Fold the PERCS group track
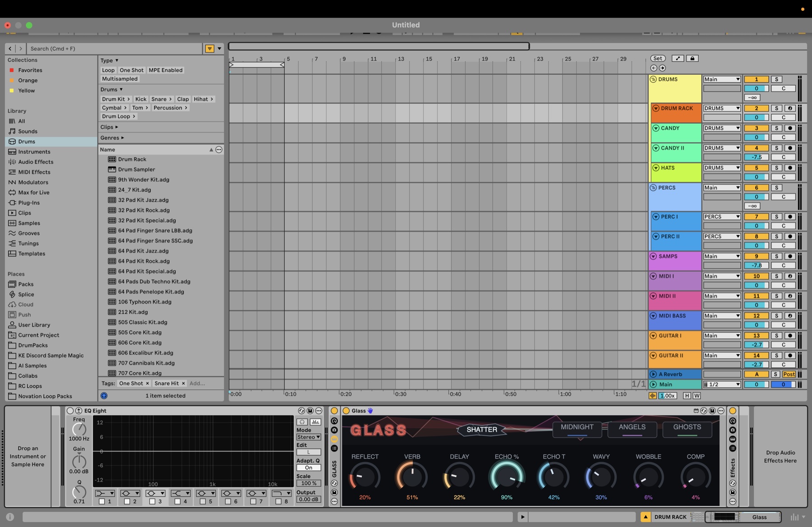This screenshot has height=527, width=812. coord(653,188)
